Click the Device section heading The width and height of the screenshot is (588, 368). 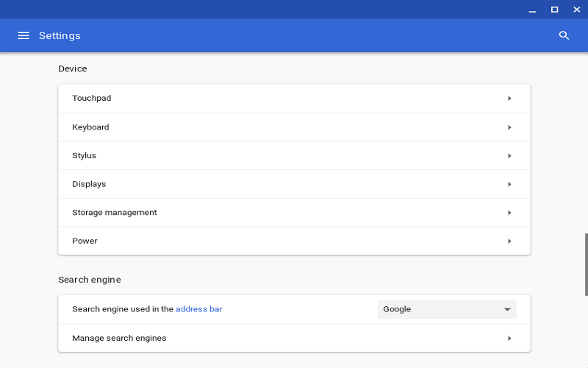click(x=72, y=68)
